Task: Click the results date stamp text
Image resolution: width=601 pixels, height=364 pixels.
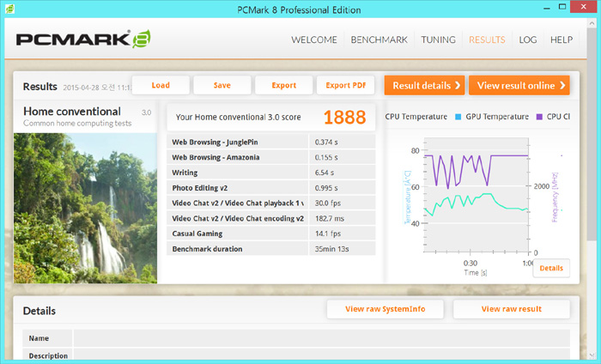Action: coord(97,88)
